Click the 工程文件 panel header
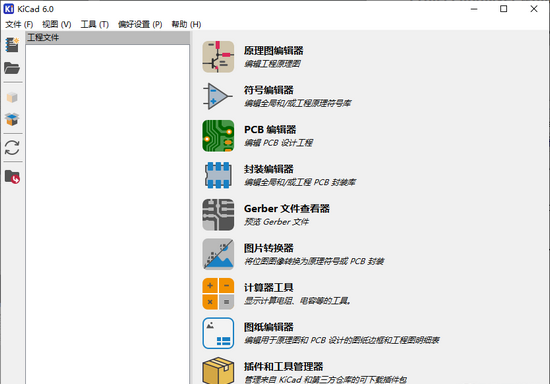 click(108, 38)
